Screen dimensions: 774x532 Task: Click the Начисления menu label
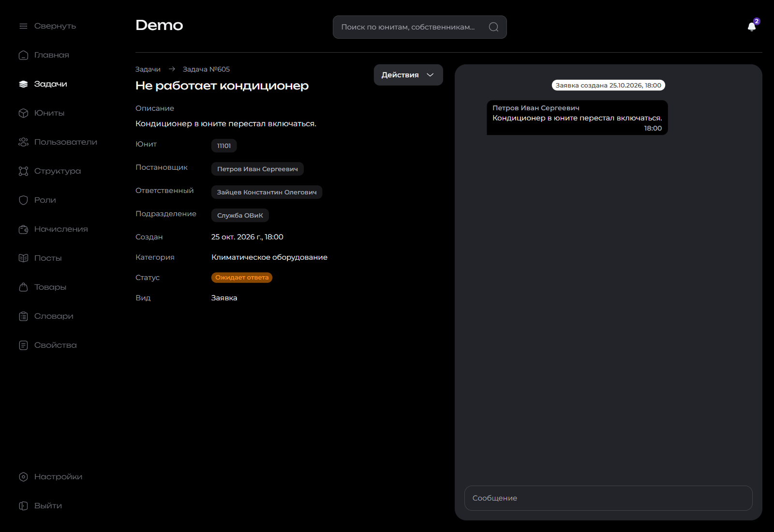coord(61,229)
